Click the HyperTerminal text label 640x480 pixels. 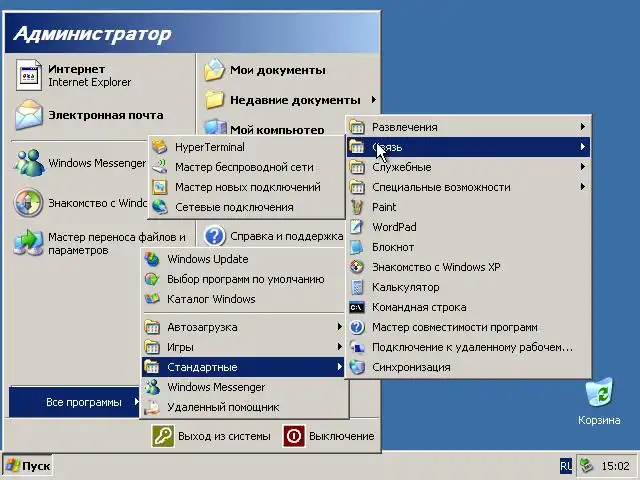210,147
